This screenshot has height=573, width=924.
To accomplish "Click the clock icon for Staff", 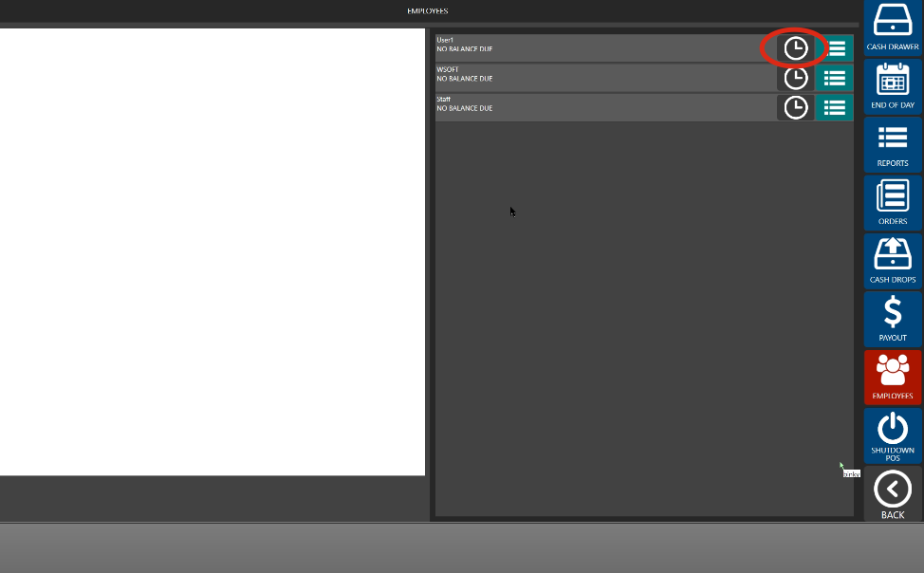I will (x=795, y=107).
